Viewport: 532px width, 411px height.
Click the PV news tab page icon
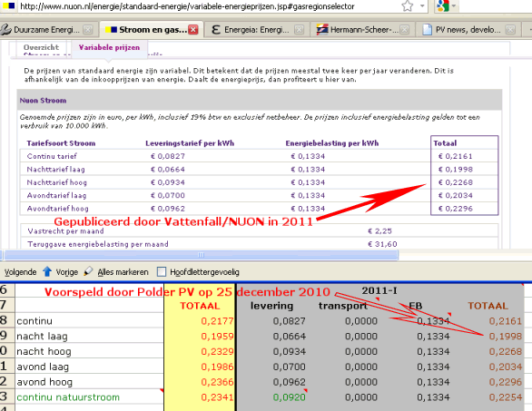tap(428, 30)
